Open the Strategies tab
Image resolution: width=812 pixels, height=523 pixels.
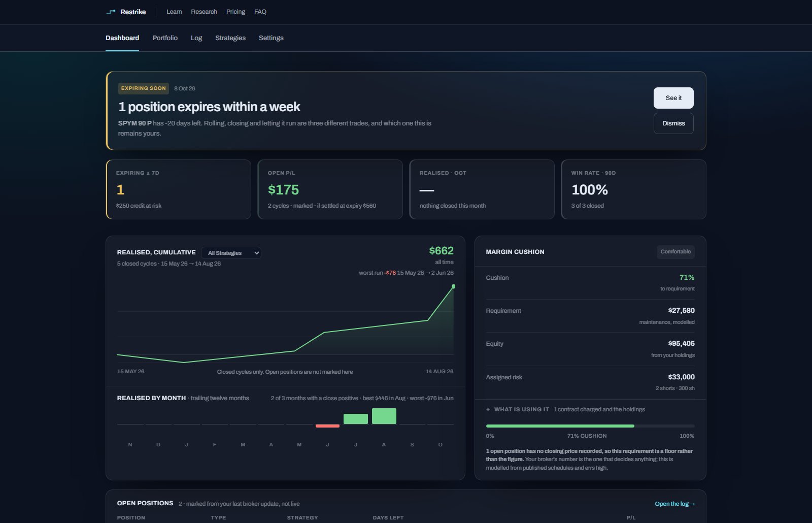coord(230,38)
